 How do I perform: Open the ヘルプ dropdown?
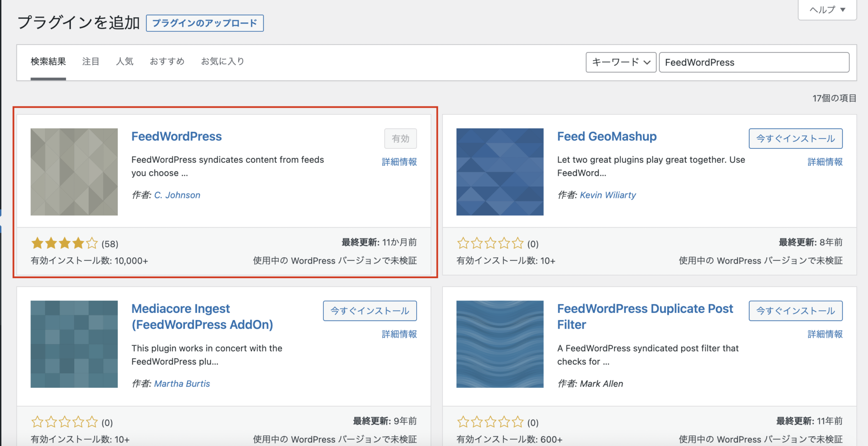826,9
